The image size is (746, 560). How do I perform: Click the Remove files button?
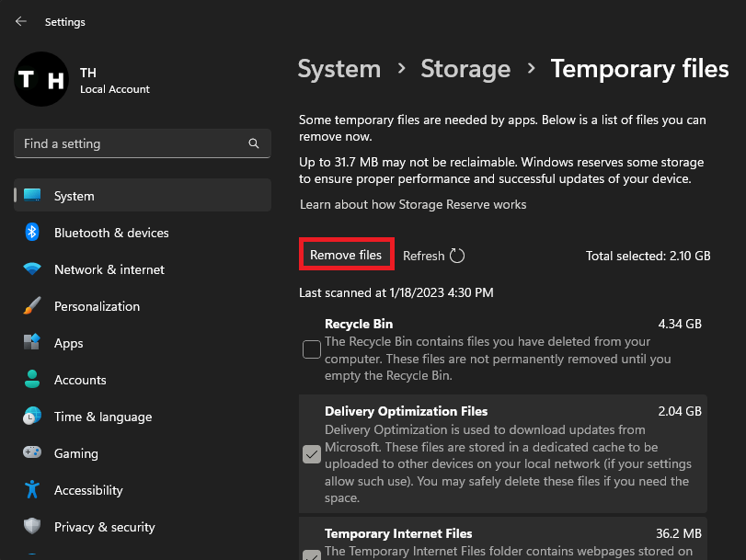click(346, 255)
